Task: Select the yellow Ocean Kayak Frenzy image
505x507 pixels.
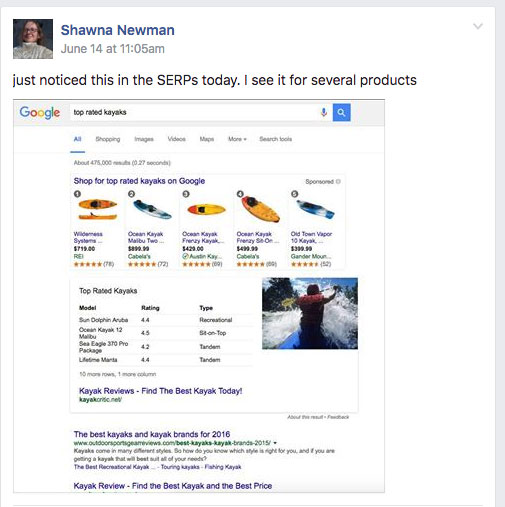Action: click(x=206, y=210)
